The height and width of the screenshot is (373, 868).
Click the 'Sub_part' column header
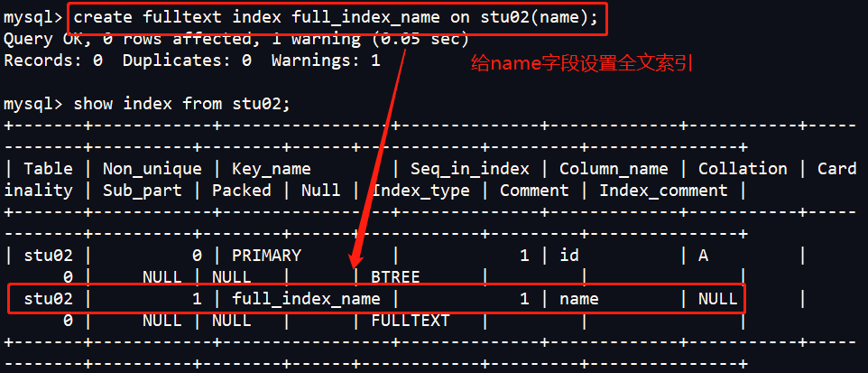[x=143, y=190]
